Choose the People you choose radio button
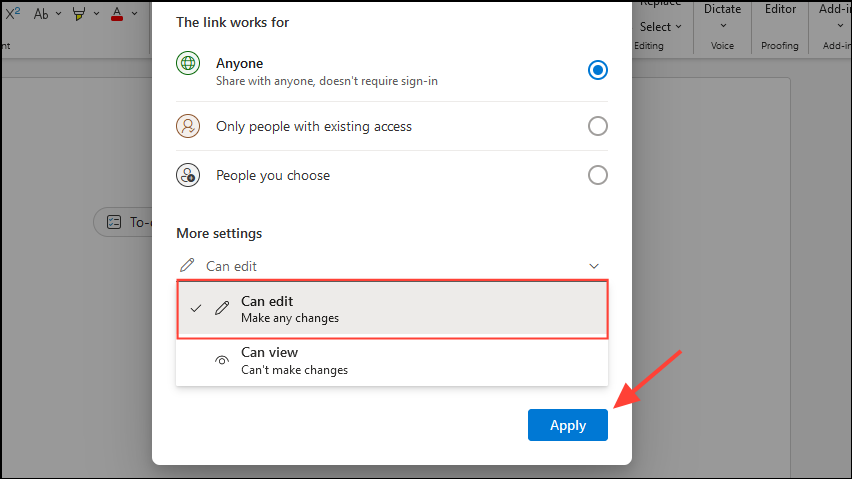The height and width of the screenshot is (479, 852). click(597, 175)
